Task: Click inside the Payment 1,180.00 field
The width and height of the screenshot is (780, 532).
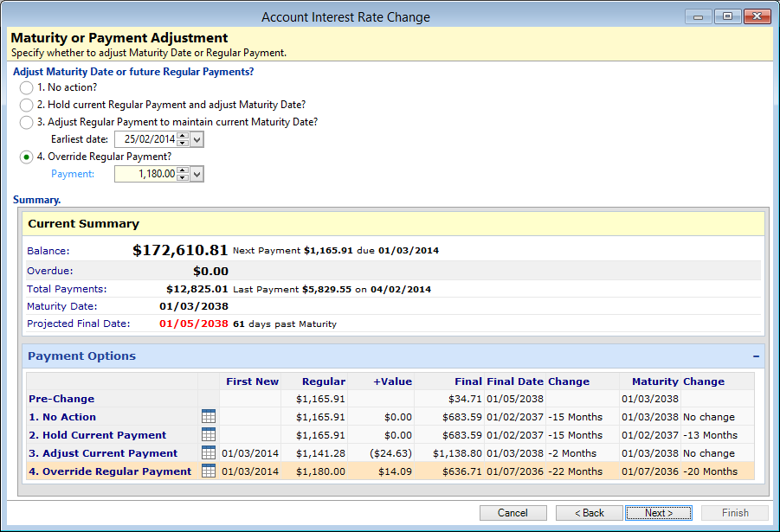Action: click(146, 174)
